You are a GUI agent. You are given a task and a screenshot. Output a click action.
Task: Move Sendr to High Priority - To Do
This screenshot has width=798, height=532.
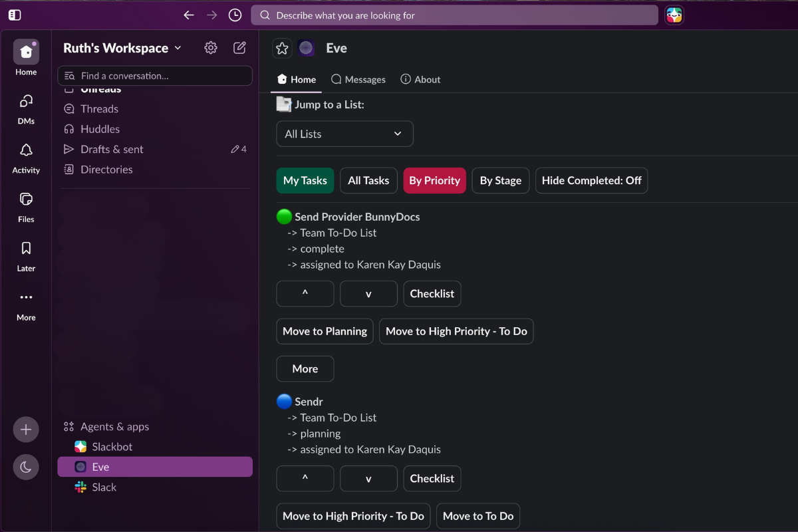pos(354,516)
